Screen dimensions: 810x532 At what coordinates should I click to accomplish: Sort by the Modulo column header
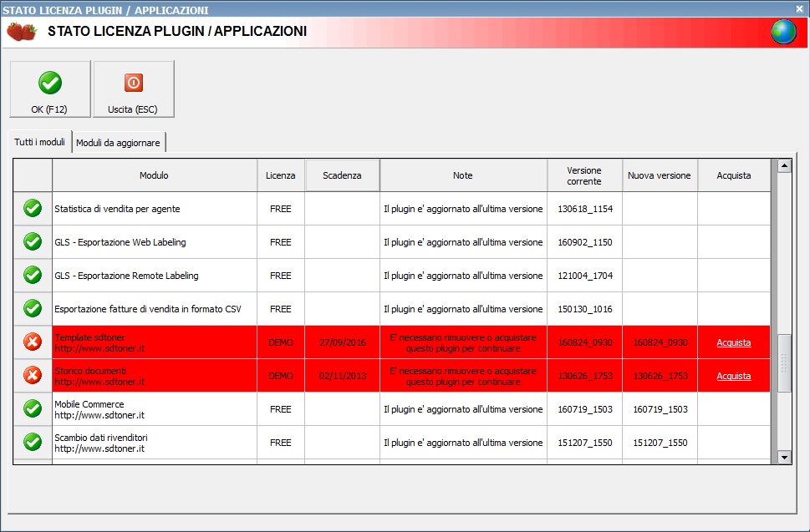[155, 175]
